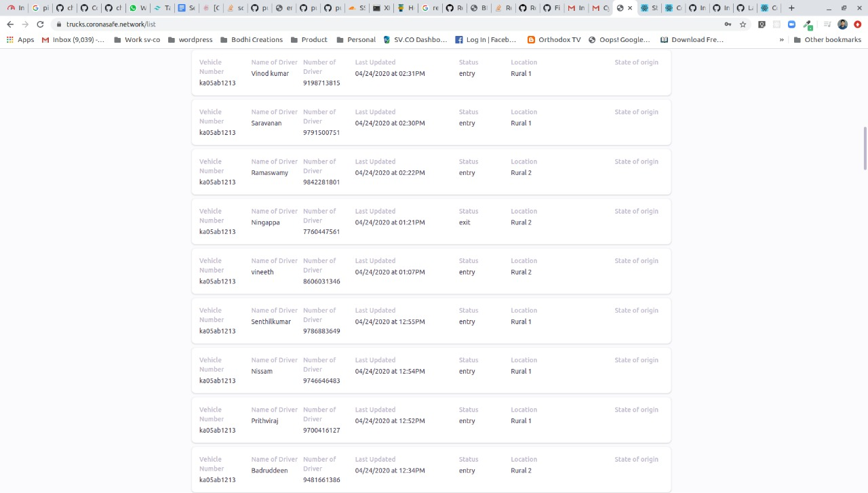Switch to the first browser tab
This screenshot has width=868, height=493.
pyautogui.click(x=16, y=8)
